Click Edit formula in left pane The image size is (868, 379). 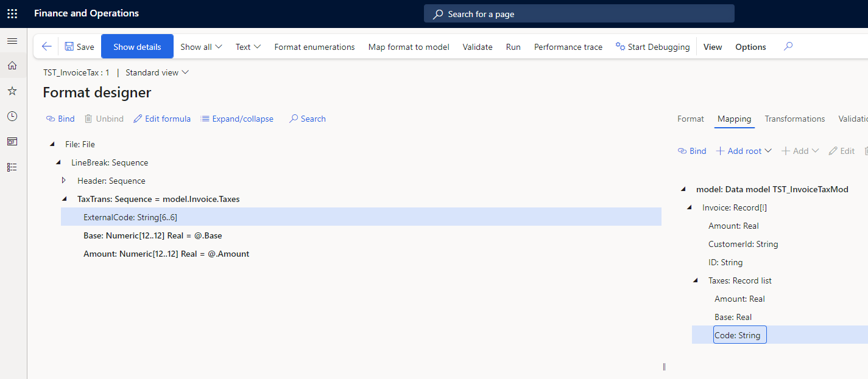162,119
